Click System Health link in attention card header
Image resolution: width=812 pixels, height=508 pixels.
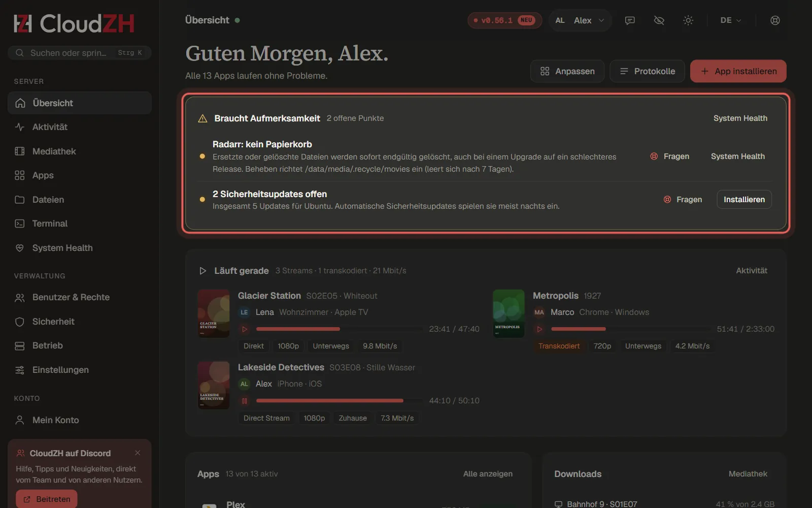[740, 118]
